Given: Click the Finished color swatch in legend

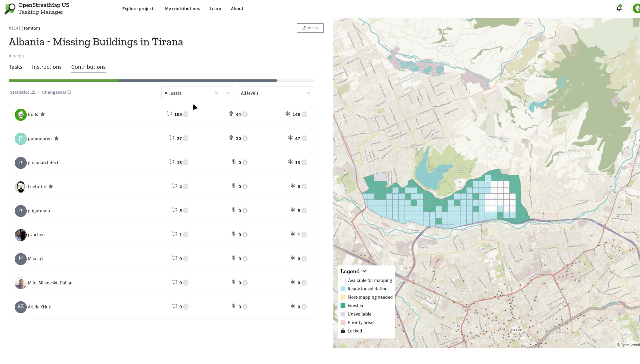Looking at the screenshot, I should (343, 306).
